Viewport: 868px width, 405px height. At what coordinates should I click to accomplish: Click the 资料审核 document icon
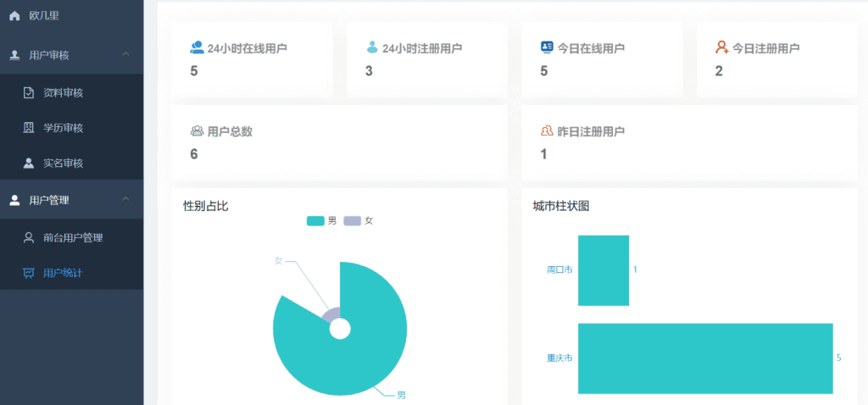29,92
